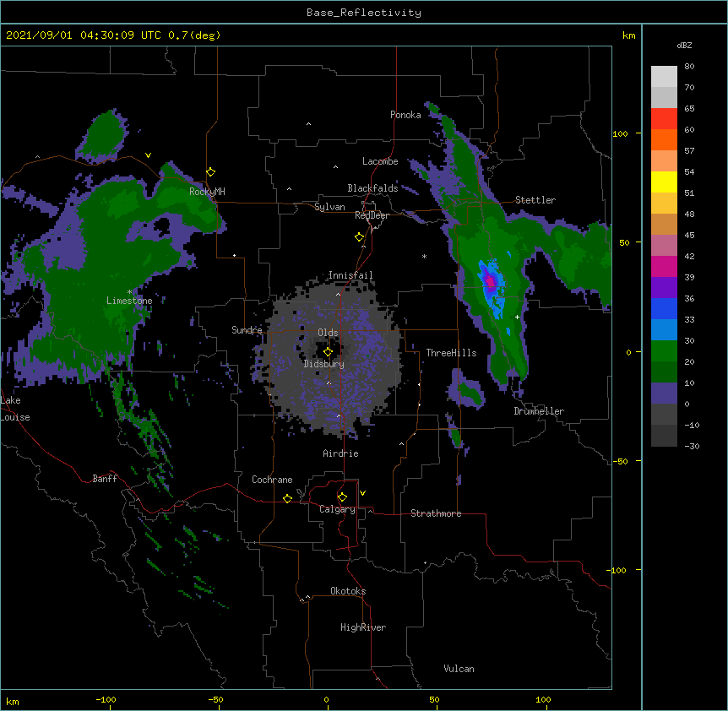
Task: Click the Strathmore city label
Action: coord(436,513)
